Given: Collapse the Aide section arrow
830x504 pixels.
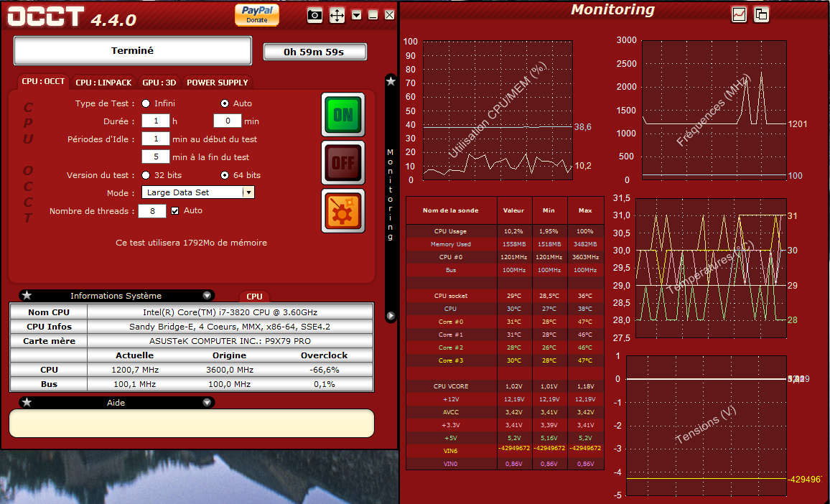Looking at the screenshot, I should [207, 403].
